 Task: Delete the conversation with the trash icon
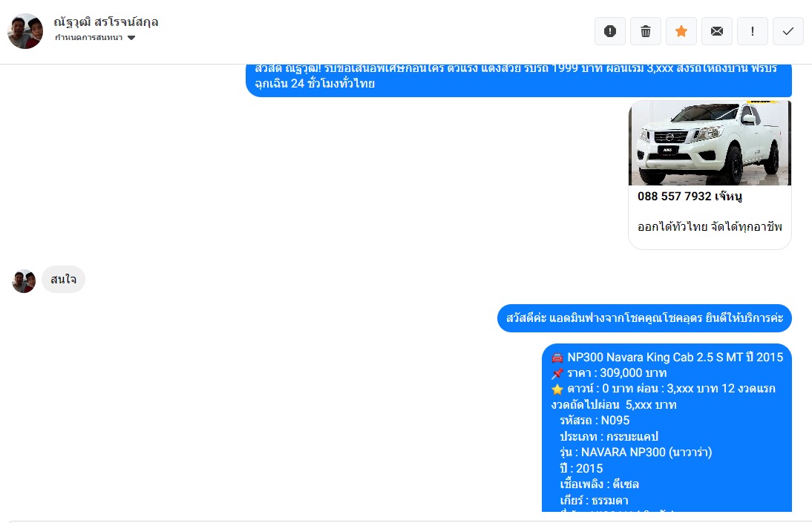coord(646,31)
